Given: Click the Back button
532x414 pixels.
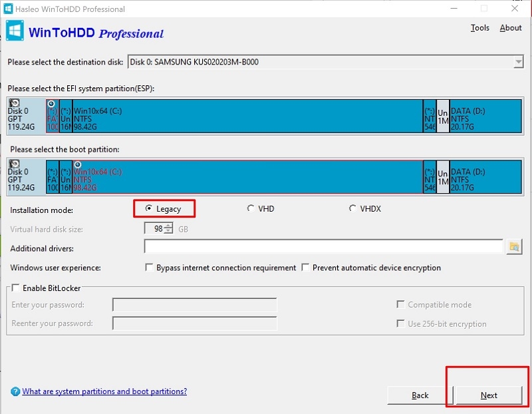Looking at the screenshot, I should [420, 395].
